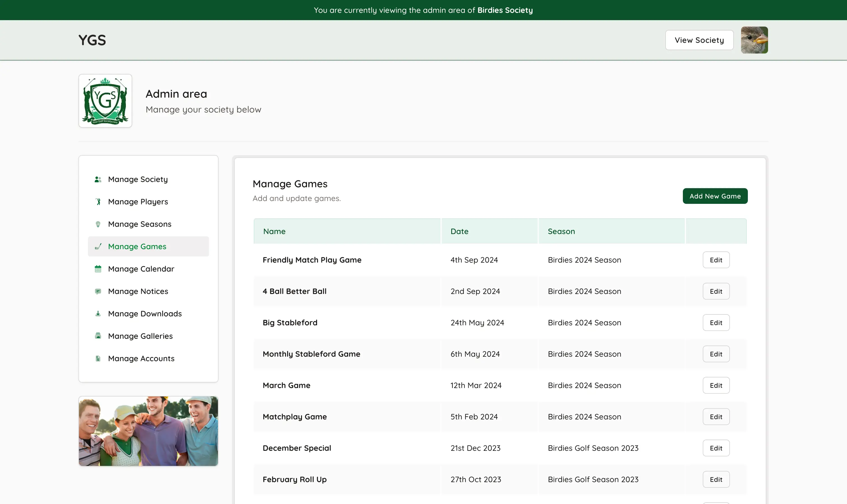Click the Manage Society people icon
This screenshot has height=504, width=847.
click(x=98, y=179)
